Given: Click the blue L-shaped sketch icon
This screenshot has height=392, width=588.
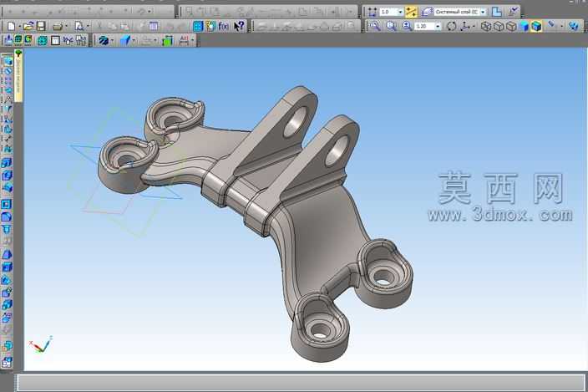Looking at the screenshot, I should [x=496, y=12].
